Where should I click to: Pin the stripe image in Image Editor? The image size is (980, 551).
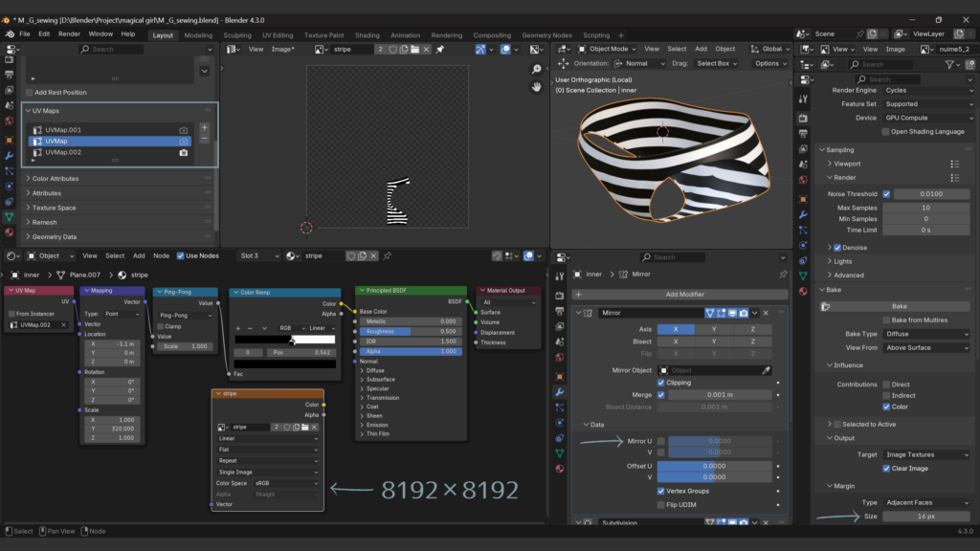click(439, 49)
